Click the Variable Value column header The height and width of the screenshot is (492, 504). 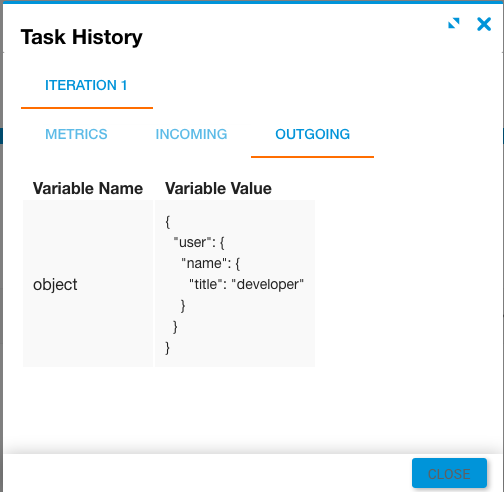click(x=218, y=189)
